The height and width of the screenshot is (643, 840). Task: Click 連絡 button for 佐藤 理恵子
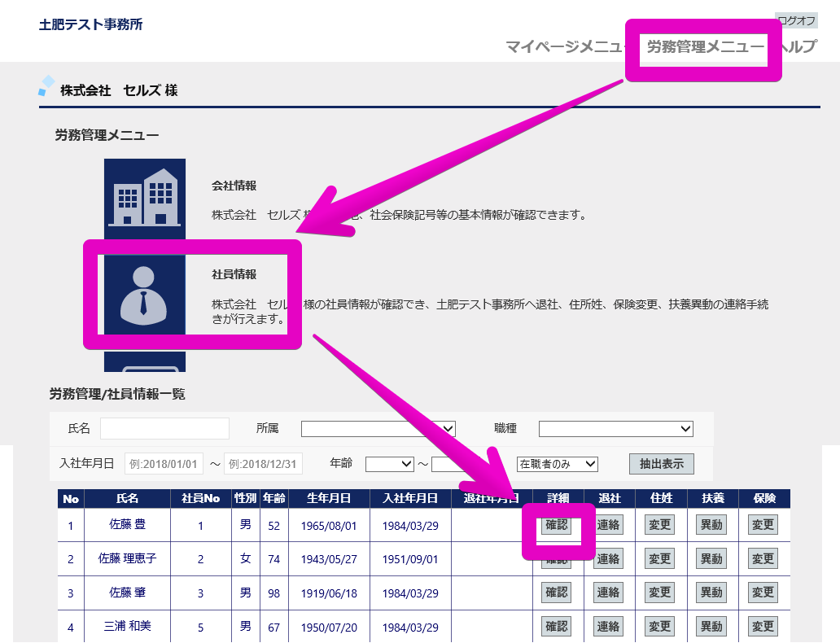(608, 559)
